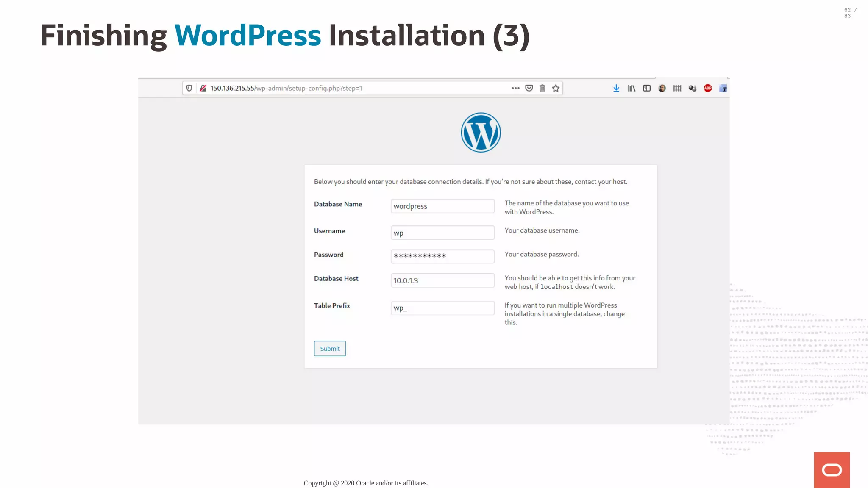This screenshot has height=488, width=868.
Task: Toggle the browser sidebar icon
Action: pyautogui.click(x=647, y=88)
